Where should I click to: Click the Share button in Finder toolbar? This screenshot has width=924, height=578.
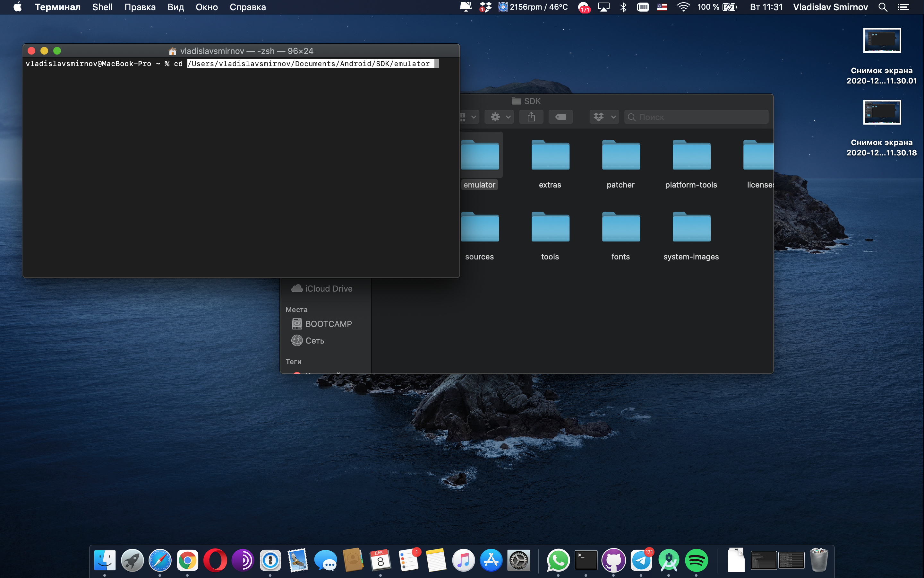point(531,117)
